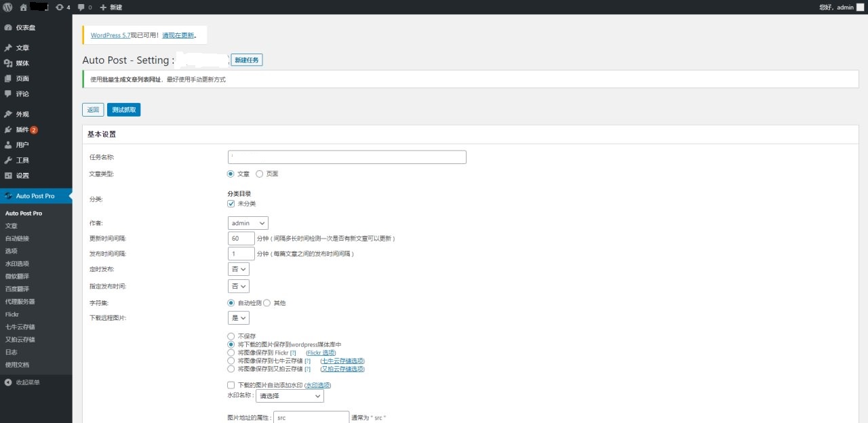Click the 图片地址的属性 src field
The image size is (868, 423).
click(x=312, y=418)
